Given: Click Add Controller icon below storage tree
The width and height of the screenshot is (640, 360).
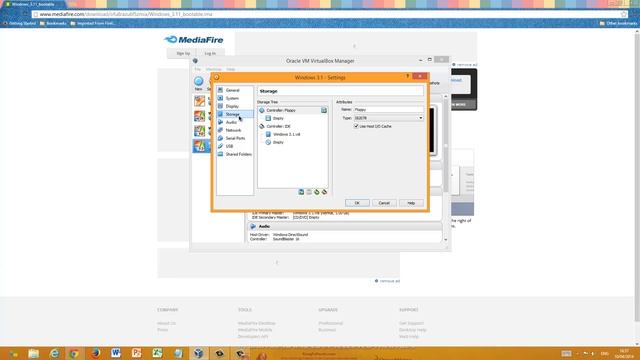Looking at the screenshot, I should 301,192.
